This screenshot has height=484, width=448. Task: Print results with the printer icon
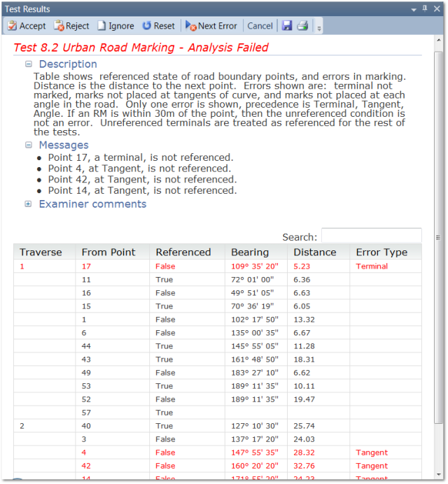click(x=302, y=26)
